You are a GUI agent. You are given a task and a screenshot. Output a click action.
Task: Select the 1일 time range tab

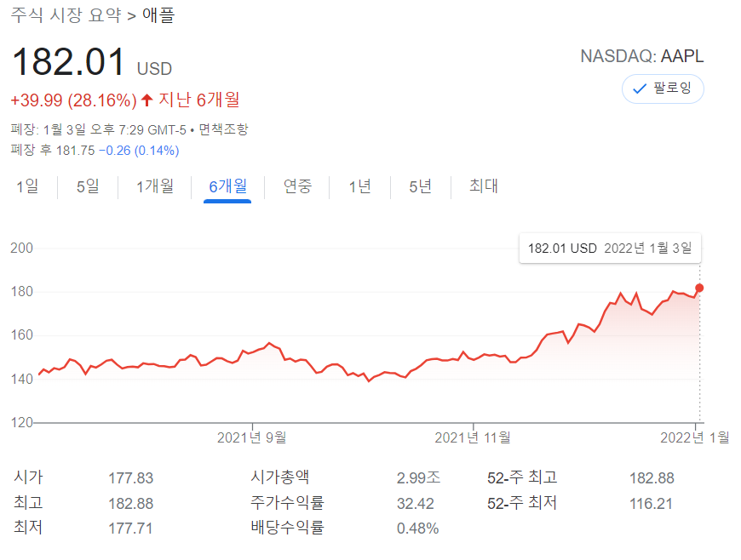[27, 186]
